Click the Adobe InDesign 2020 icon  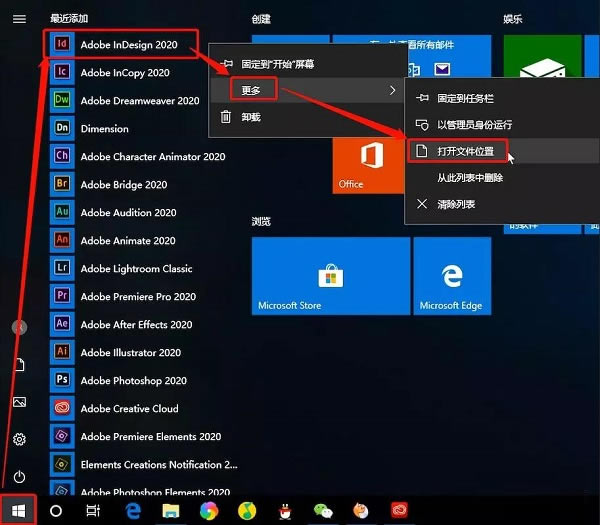63,44
